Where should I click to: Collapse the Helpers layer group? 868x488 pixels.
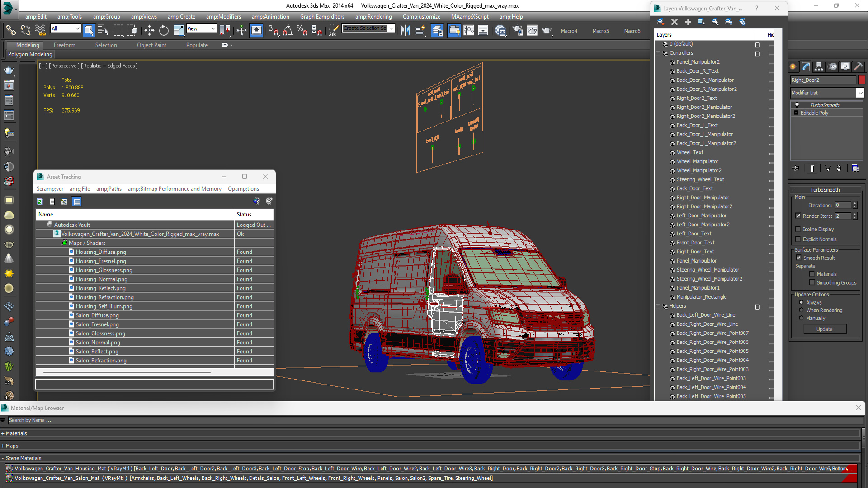(658, 306)
